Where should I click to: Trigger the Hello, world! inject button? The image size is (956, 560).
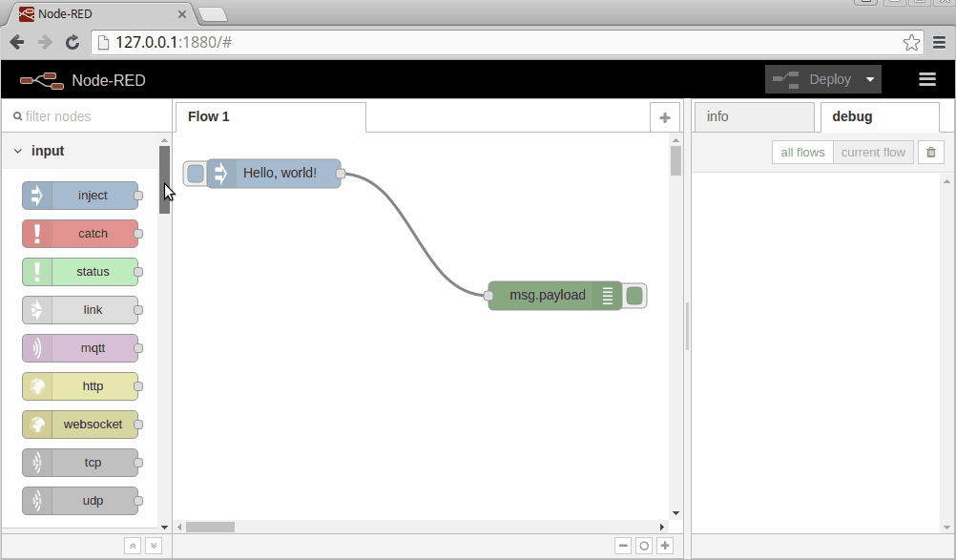[195, 174]
